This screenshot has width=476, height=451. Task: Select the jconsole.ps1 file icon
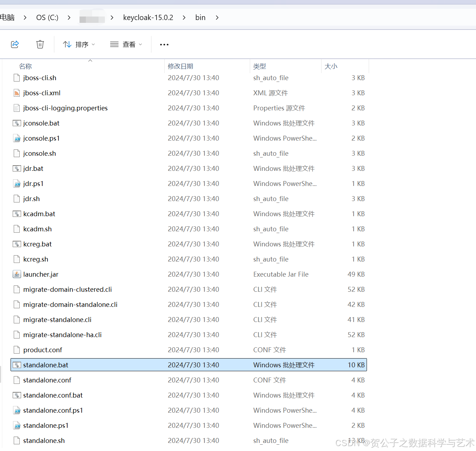(17, 138)
